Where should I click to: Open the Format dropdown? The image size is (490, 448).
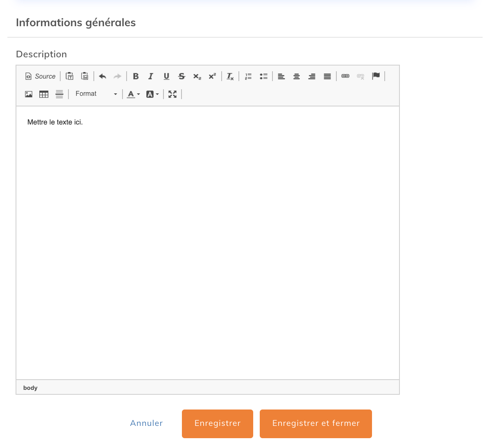coord(96,94)
